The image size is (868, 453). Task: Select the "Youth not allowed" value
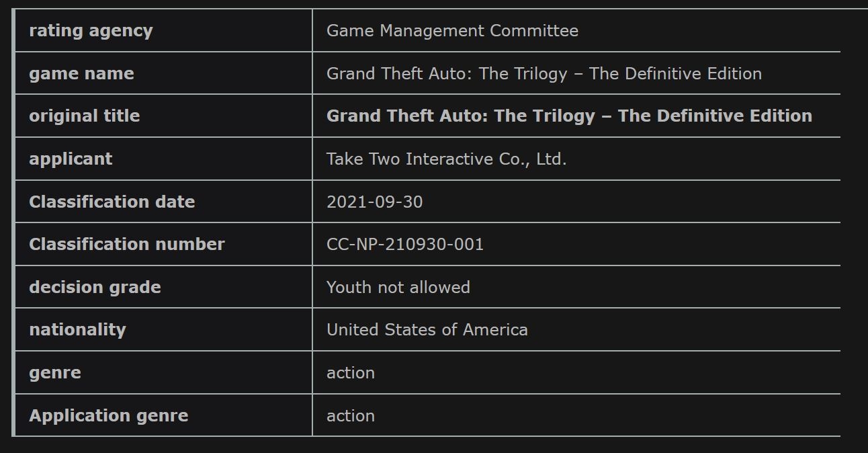pyautogui.click(x=398, y=288)
